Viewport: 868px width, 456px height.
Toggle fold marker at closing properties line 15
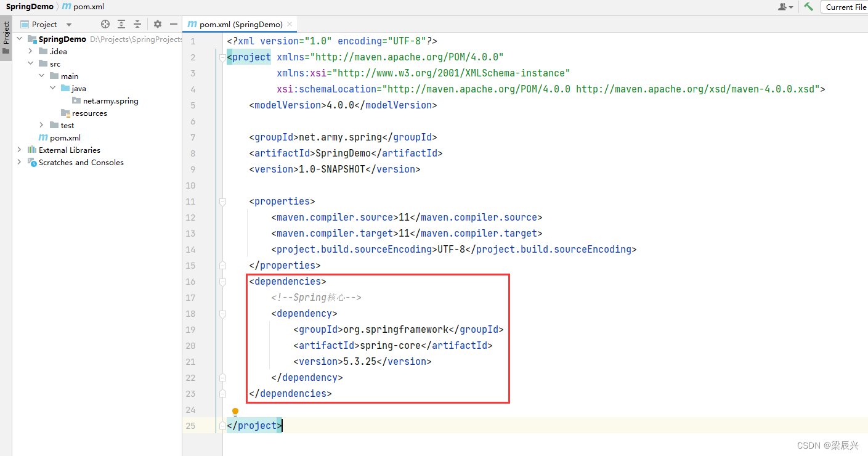[x=222, y=266]
